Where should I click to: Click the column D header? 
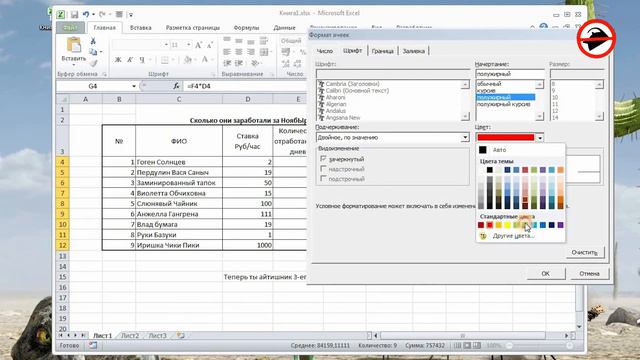pos(247,99)
